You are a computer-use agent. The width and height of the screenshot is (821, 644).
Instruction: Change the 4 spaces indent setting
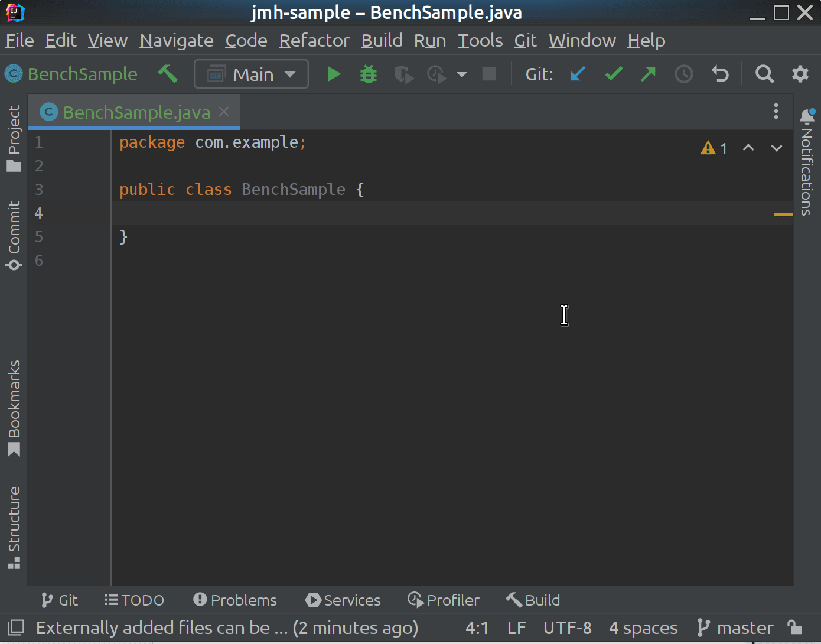click(643, 627)
